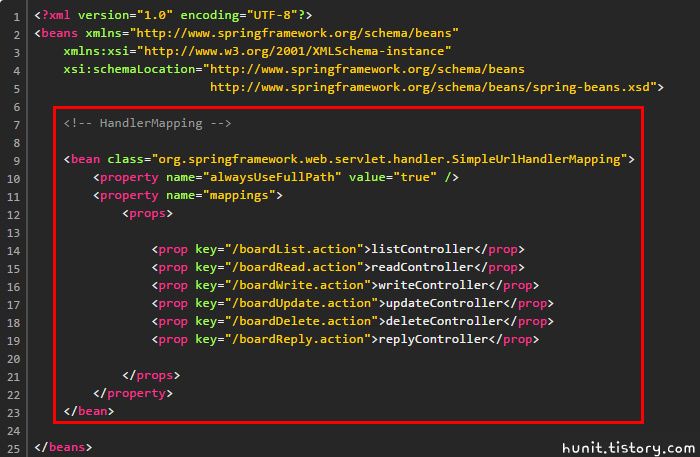
Task: Click the readController text
Action: click(x=422, y=267)
